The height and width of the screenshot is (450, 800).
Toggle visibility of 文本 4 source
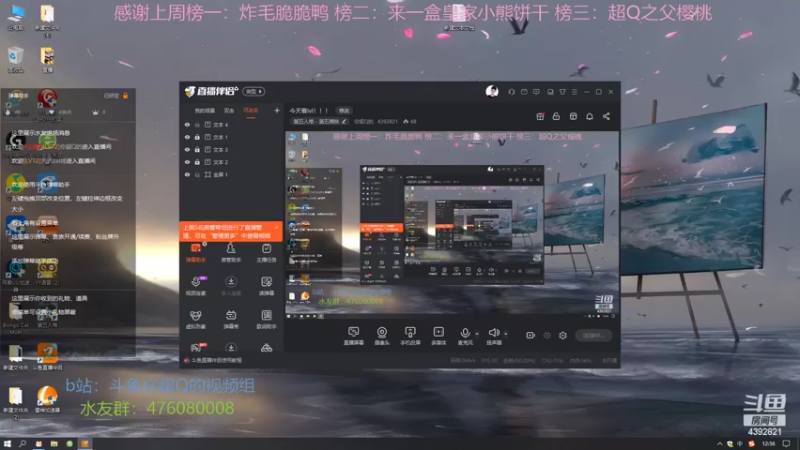(x=187, y=124)
